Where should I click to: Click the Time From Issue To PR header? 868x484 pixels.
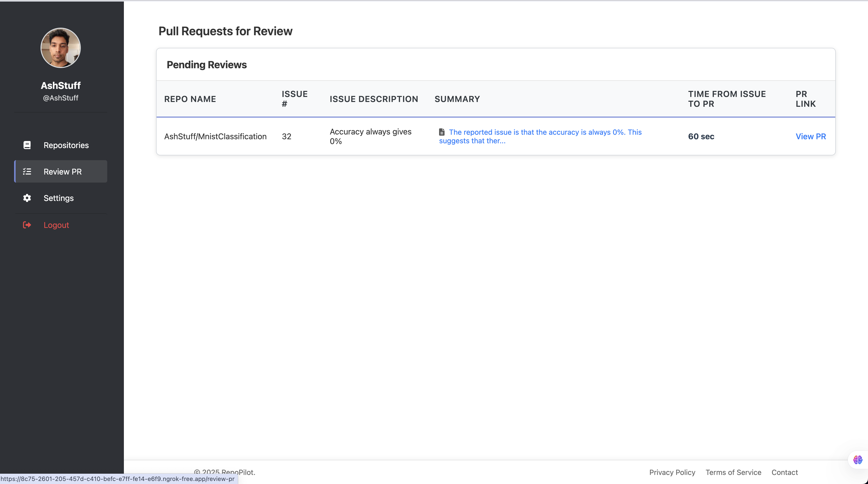727,99
